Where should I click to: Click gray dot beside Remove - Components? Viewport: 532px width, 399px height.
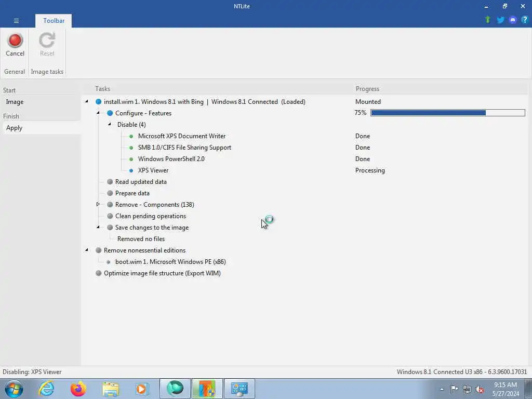[x=110, y=205]
